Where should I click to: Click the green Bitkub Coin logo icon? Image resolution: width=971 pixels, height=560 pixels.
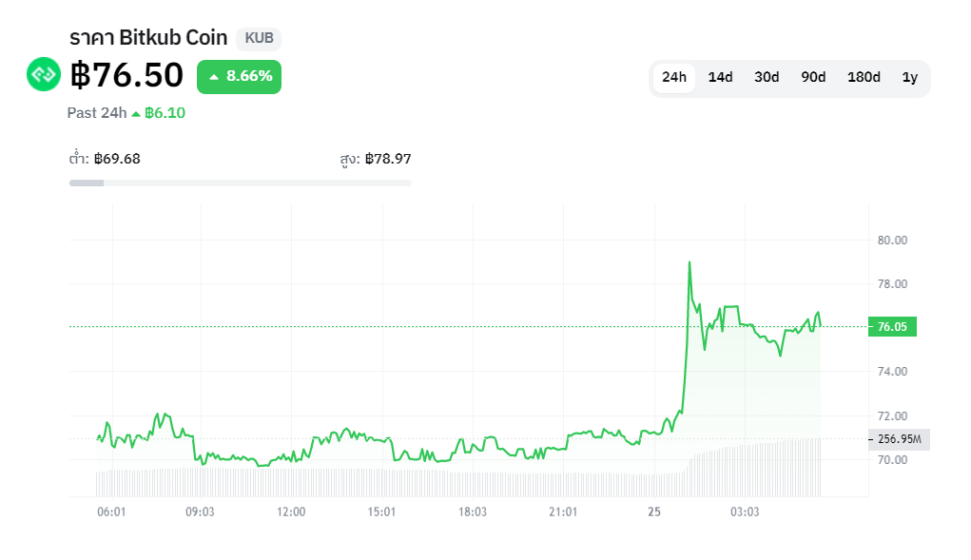[x=44, y=74]
